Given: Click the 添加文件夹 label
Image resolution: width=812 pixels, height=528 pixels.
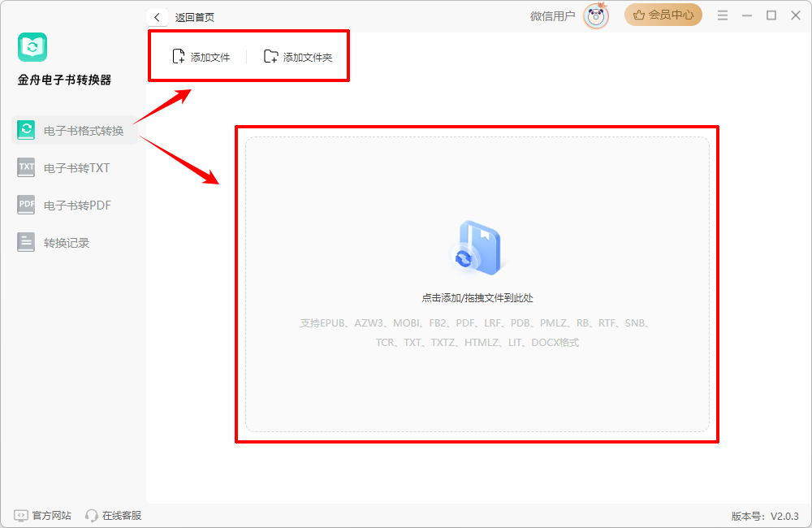Looking at the screenshot, I should 308,57.
